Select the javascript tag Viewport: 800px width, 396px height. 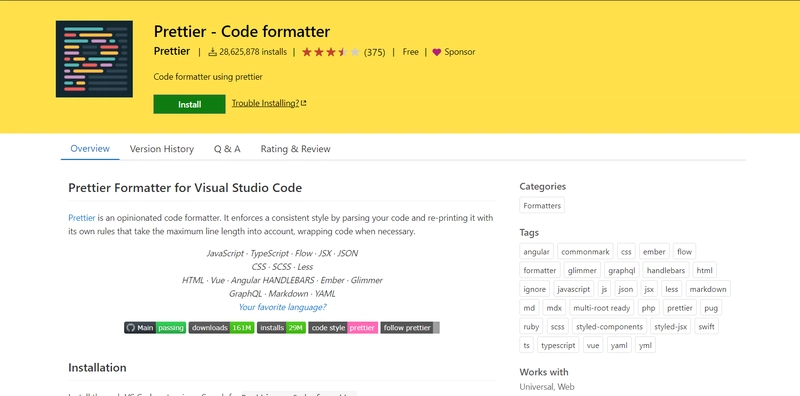point(573,289)
